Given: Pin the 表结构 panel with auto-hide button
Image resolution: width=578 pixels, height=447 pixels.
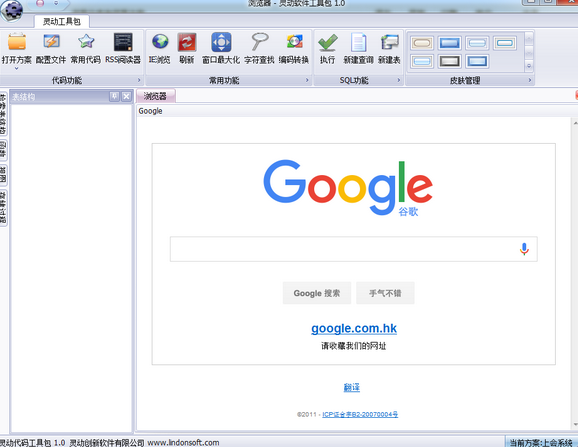Looking at the screenshot, I should (114, 97).
